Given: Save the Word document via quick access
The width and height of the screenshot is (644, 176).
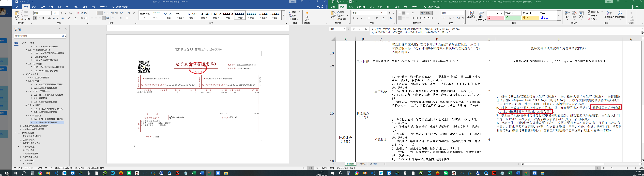Looking at the screenshot, I should (x=16, y=2).
